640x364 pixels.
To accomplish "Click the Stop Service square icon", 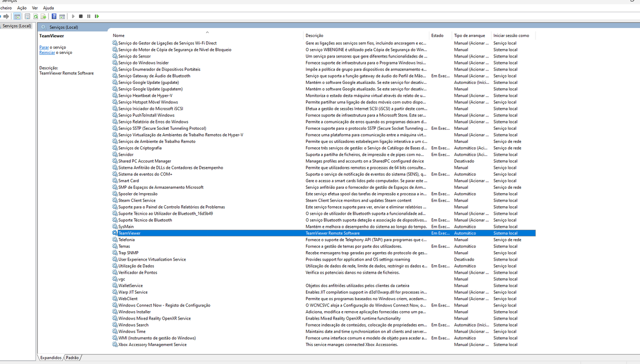I will point(81,16).
